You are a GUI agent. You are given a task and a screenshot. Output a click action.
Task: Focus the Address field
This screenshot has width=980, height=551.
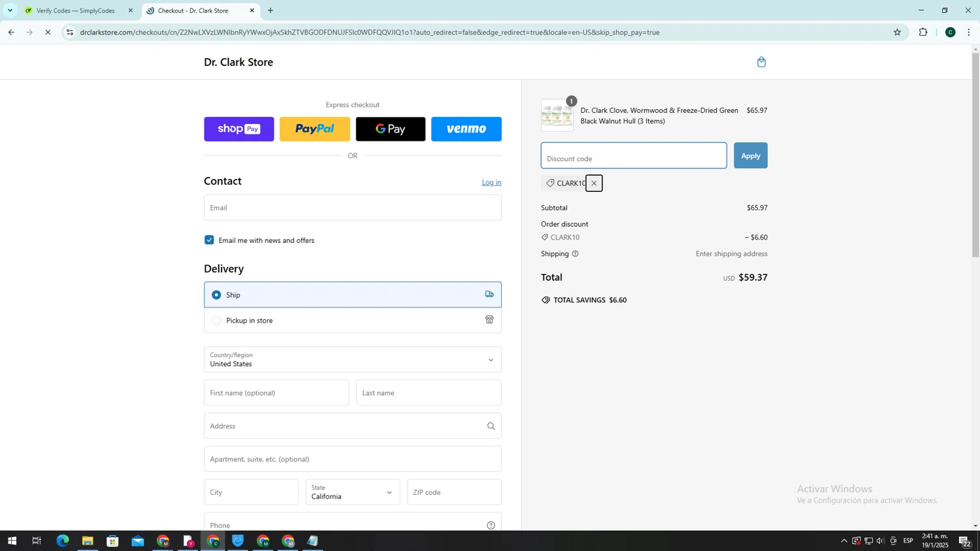click(x=353, y=426)
